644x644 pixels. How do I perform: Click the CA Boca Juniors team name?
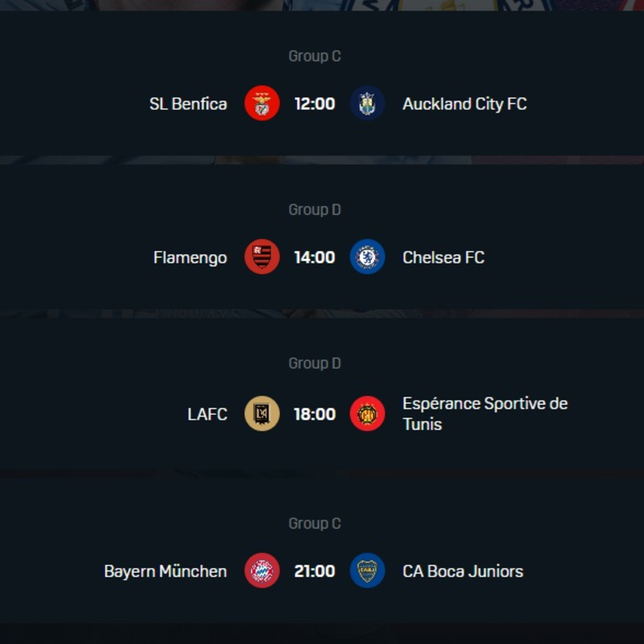[462, 571]
